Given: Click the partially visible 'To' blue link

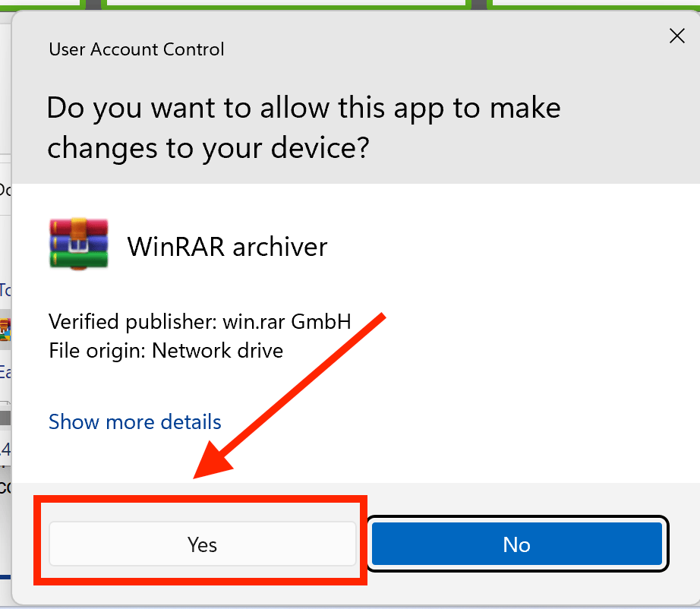Looking at the screenshot, I should [5, 291].
